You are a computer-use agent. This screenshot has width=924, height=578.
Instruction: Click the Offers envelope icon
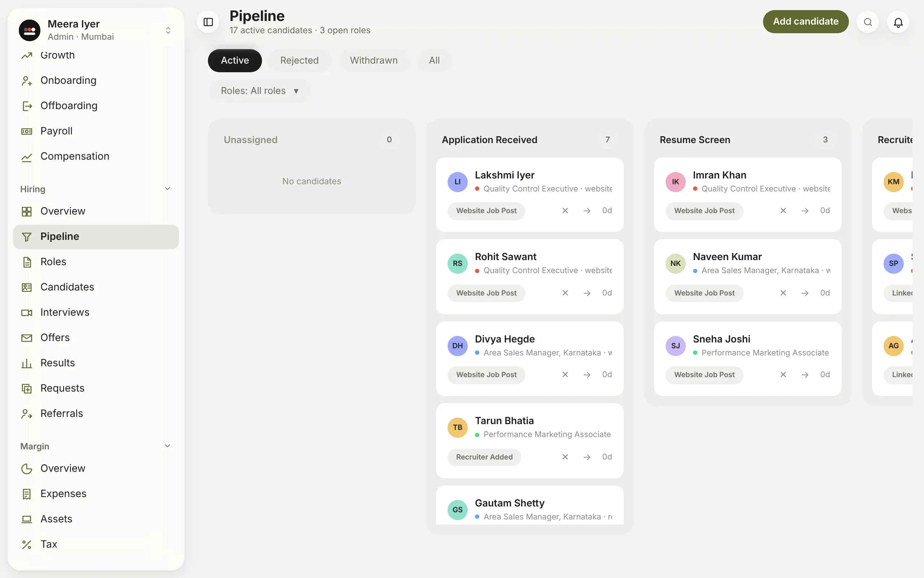click(x=27, y=338)
